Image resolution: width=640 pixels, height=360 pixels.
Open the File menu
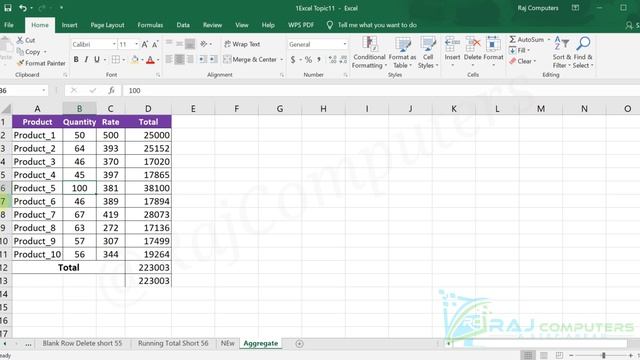coord(9,25)
